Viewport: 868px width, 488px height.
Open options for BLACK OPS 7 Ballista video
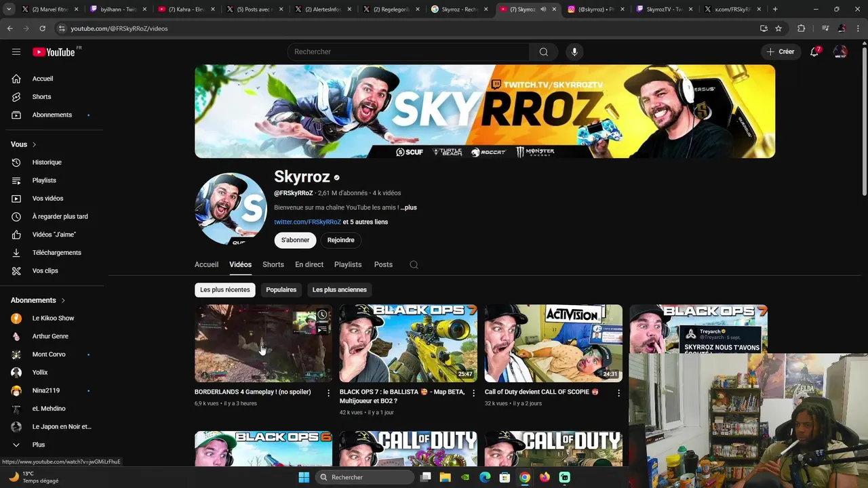click(x=473, y=392)
